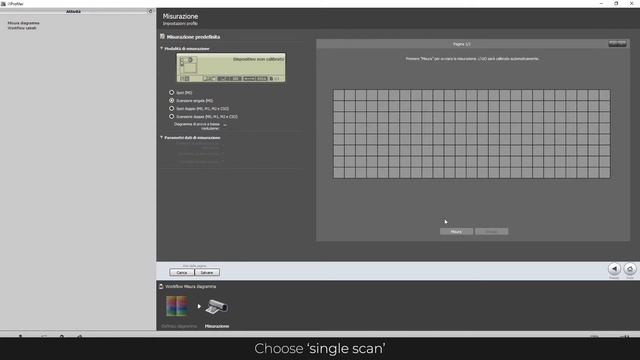640x360 pixels.
Task: Go back with the Previous arrow icon
Action: pyautogui.click(x=614, y=269)
